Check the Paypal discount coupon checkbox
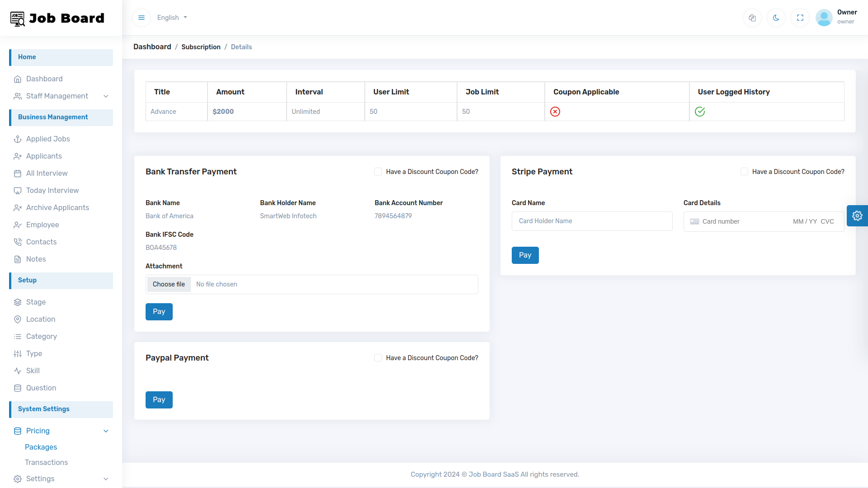868x488 pixels. click(378, 357)
